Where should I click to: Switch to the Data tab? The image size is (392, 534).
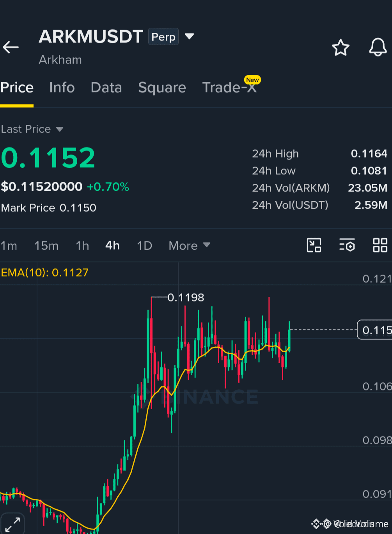[106, 87]
